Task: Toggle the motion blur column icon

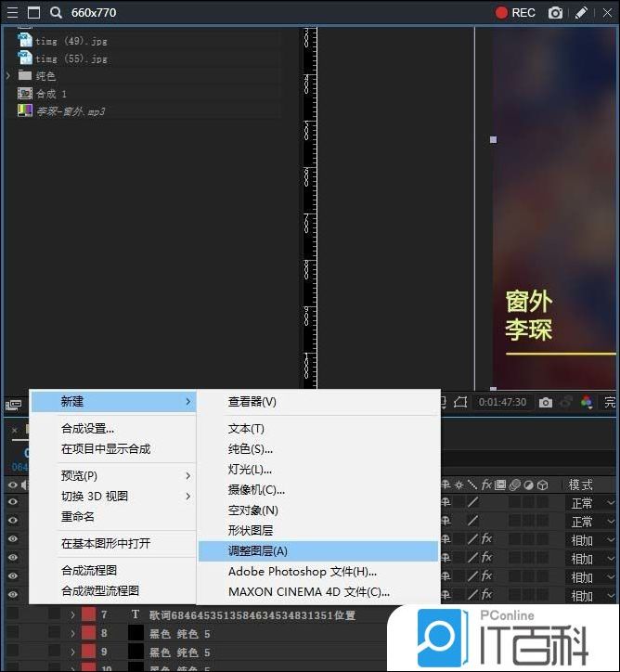Action: pos(514,485)
